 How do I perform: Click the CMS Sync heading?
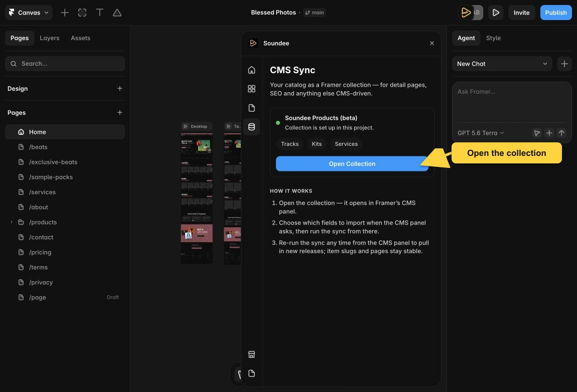292,70
